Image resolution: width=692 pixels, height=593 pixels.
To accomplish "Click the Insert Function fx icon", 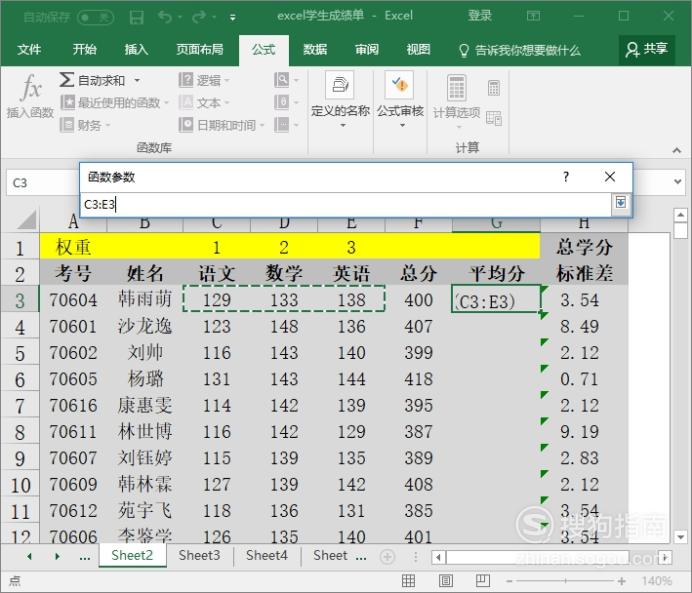I will (31, 87).
